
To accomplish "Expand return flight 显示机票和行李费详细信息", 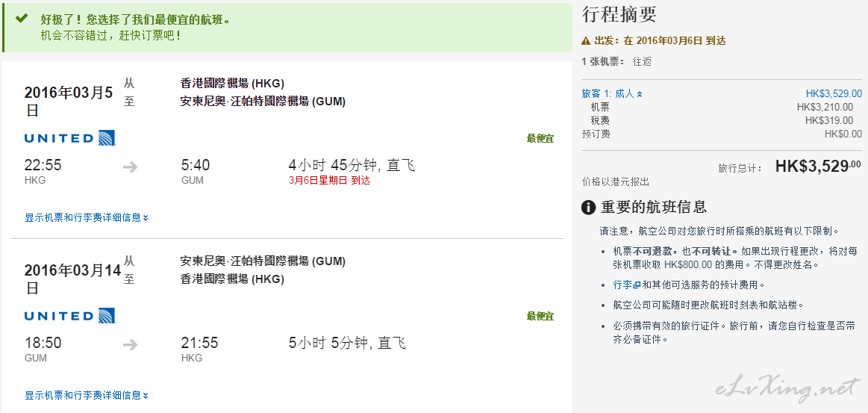I will click(x=87, y=395).
